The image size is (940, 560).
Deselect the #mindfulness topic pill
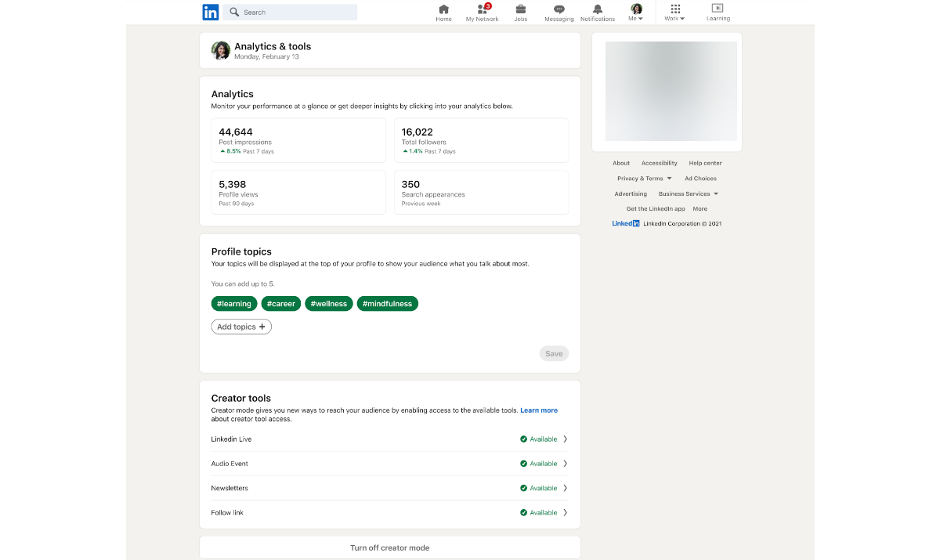click(387, 303)
